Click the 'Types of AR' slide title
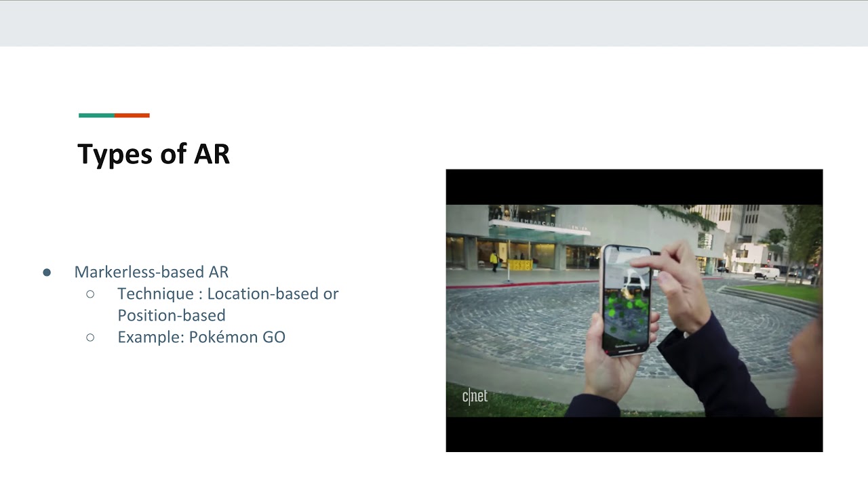The image size is (868, 488). tap(153, 155)
